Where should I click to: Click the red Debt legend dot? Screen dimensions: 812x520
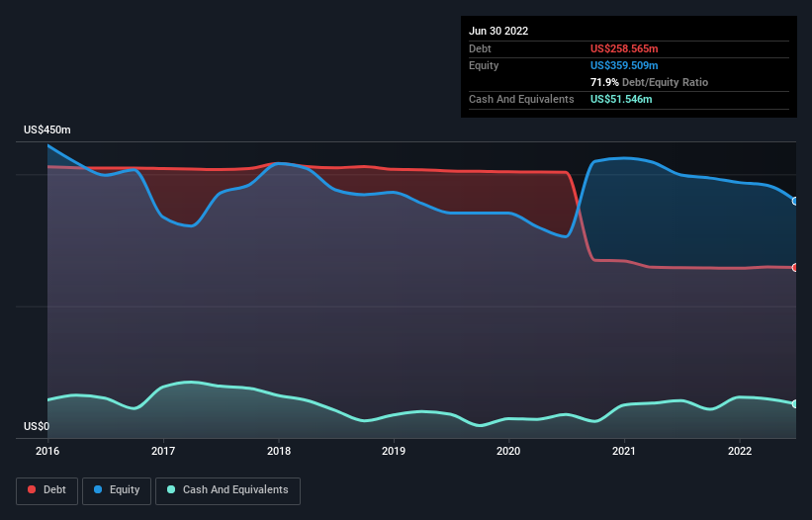pos(32,489)
